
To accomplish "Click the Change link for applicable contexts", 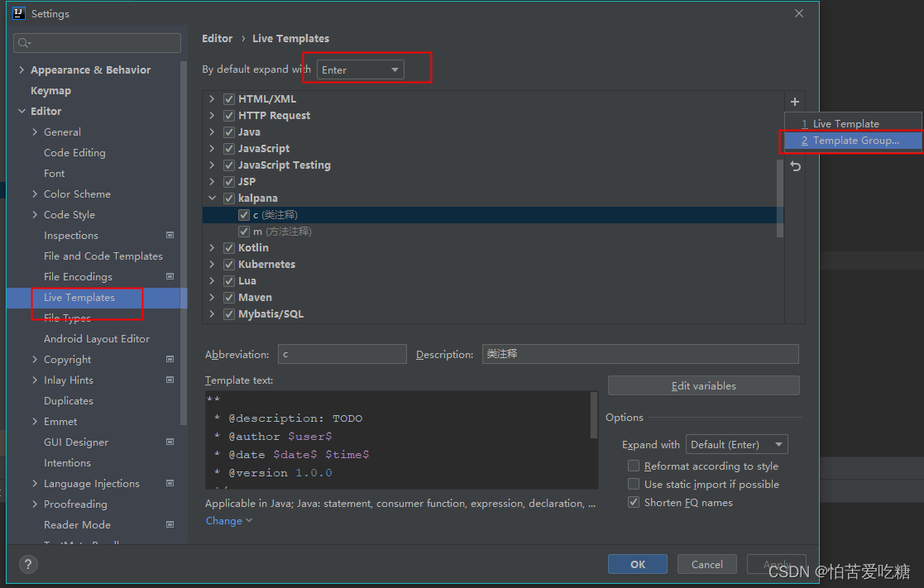I will 228,521.
